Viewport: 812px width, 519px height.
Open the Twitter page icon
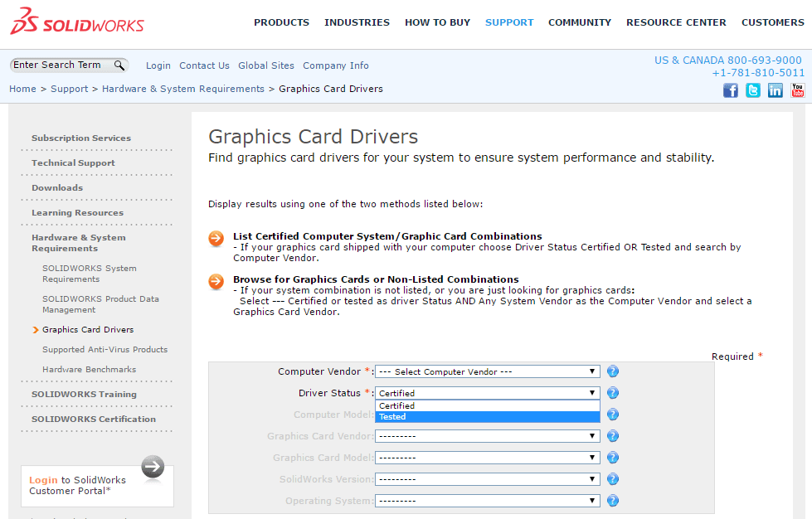pos(753,90)
